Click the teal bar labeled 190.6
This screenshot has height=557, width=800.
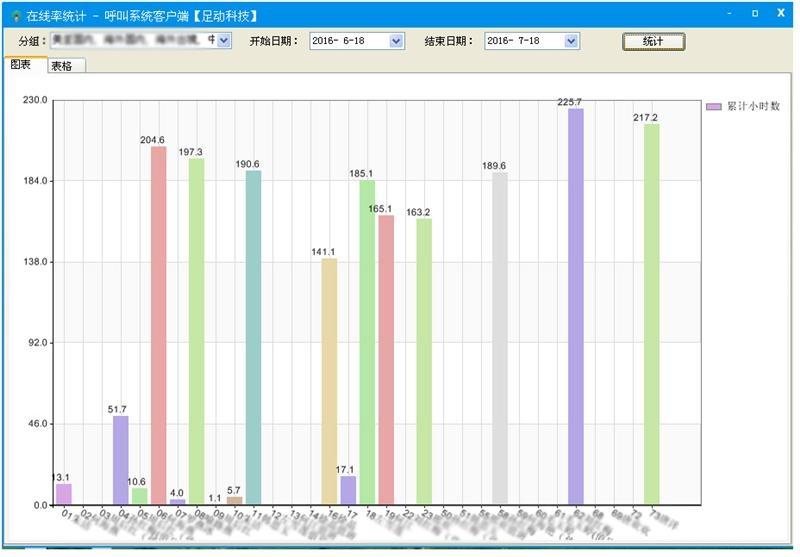tap(254, 337)
